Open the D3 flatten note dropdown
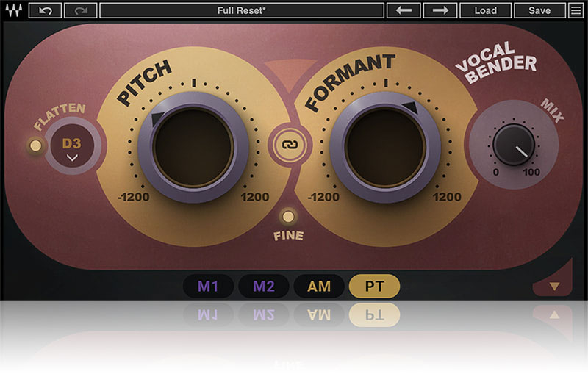Screen dimensions: 588x374 point(71,147)
